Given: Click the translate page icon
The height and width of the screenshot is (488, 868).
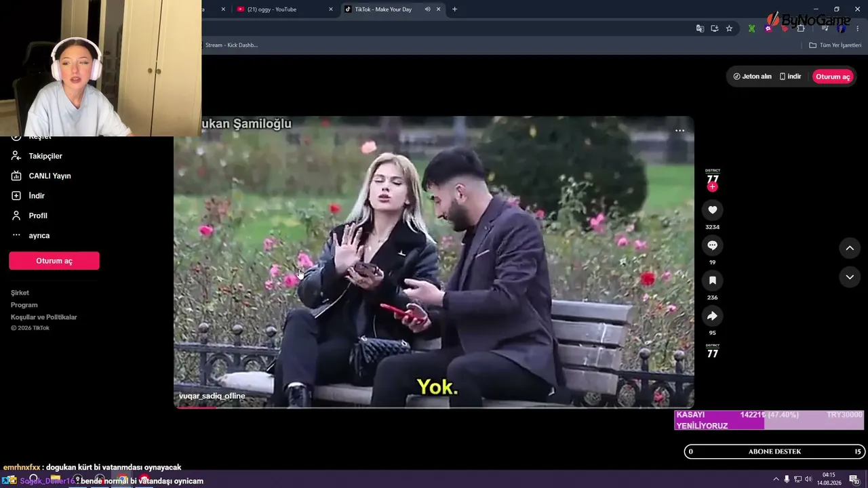Looking at the screenshot, I should [x=700, y=28].
